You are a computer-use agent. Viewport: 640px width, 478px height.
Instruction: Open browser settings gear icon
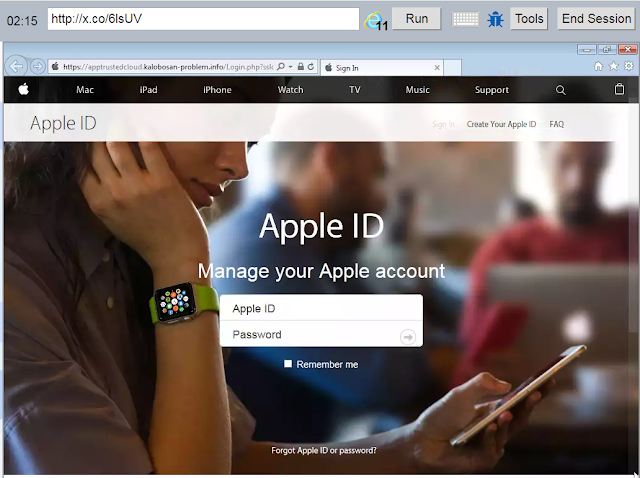pyautogui.click(x=629, y=66)
